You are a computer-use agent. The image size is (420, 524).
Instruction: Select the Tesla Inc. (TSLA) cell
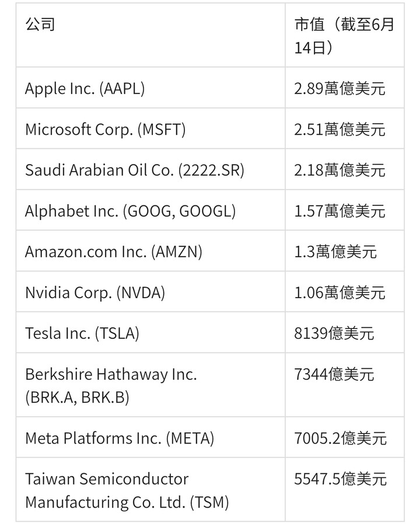pyautogui.click(x=150, y=333)
